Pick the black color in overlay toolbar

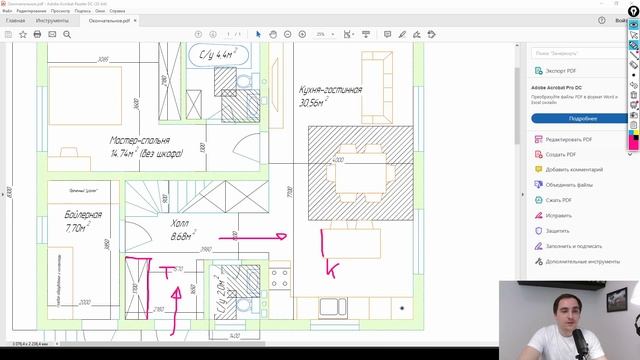636,138
